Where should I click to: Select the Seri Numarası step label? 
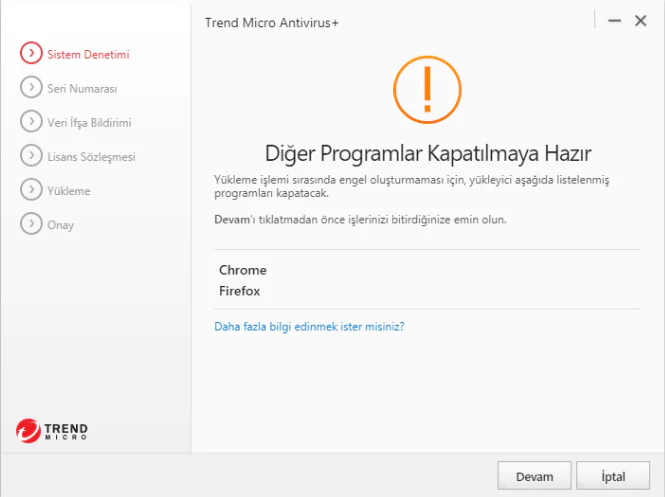(x=82, y=89)
